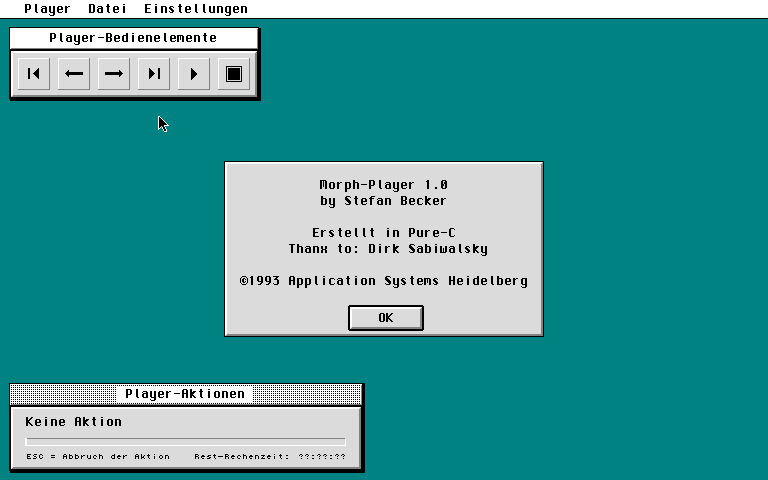Open the Player menu
768x480 pixels.
pos(47,9)
